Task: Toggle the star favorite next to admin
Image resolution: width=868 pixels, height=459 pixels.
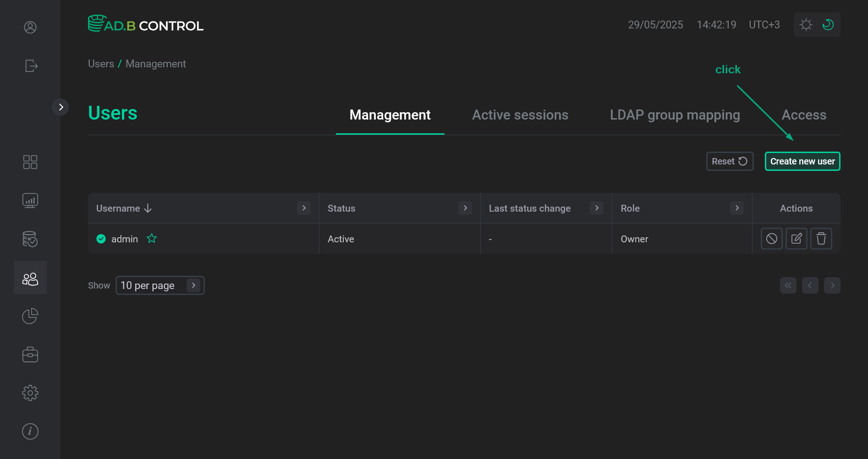Action: point(151,238)
